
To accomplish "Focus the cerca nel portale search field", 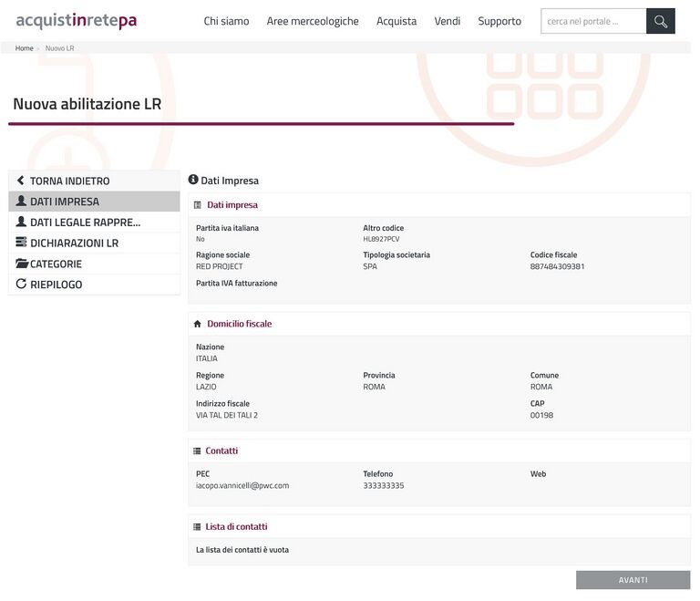I will click(x=593, y=21).
